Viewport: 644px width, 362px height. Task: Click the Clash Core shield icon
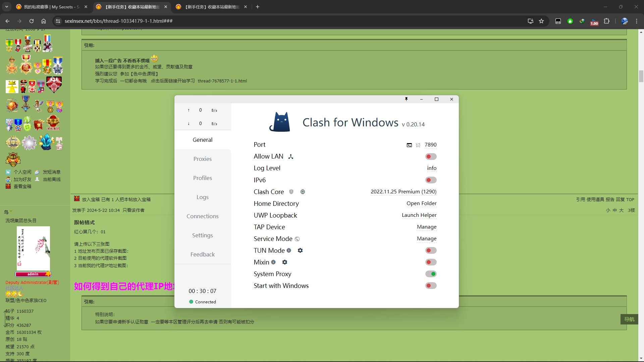[x=291, y=192]
